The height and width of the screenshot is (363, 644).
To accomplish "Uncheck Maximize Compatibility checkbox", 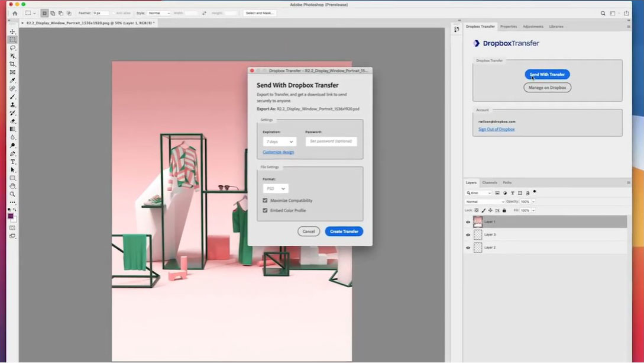I will (265, 201).
